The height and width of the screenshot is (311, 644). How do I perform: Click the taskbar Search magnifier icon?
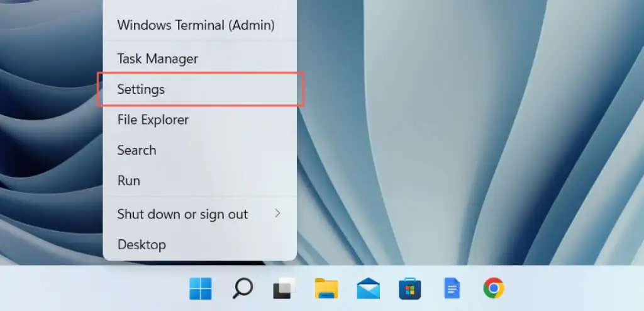pyautogui.click(x=242, y=289)
